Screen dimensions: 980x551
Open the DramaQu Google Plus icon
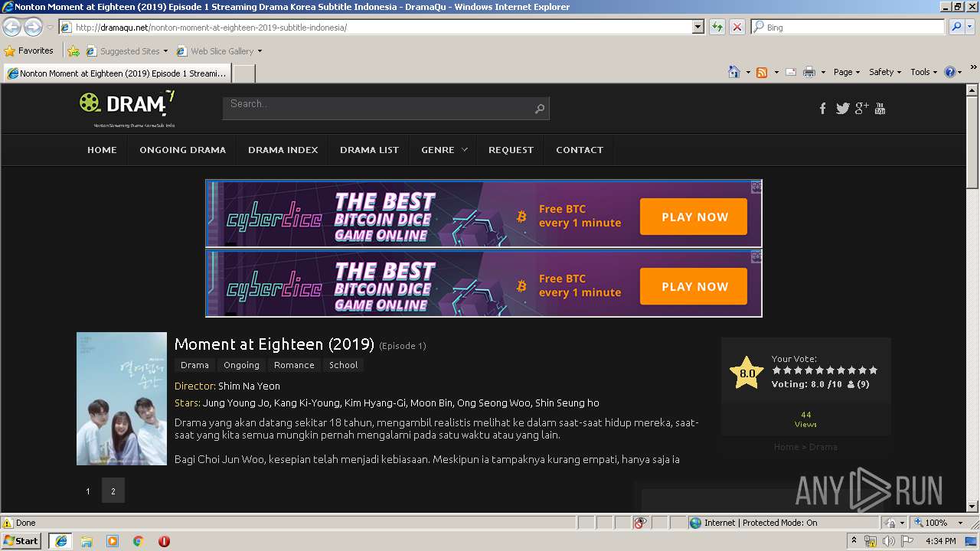(x=862, y=108)
